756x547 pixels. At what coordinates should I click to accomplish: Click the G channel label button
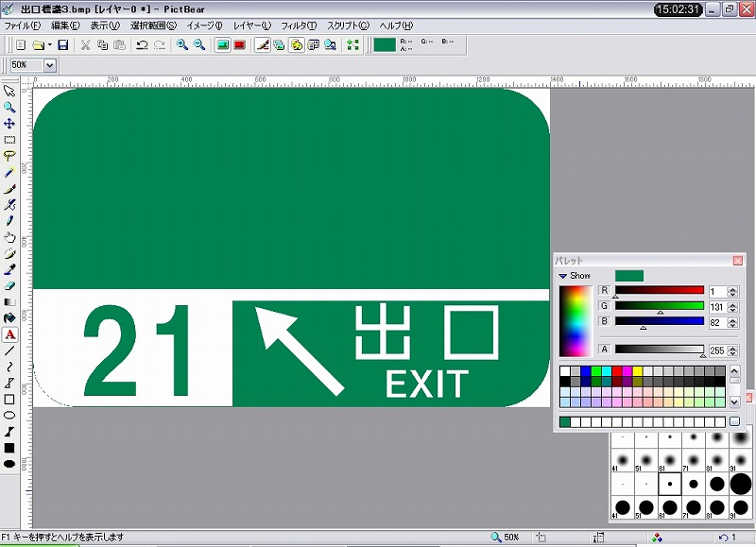click(604, 306)
